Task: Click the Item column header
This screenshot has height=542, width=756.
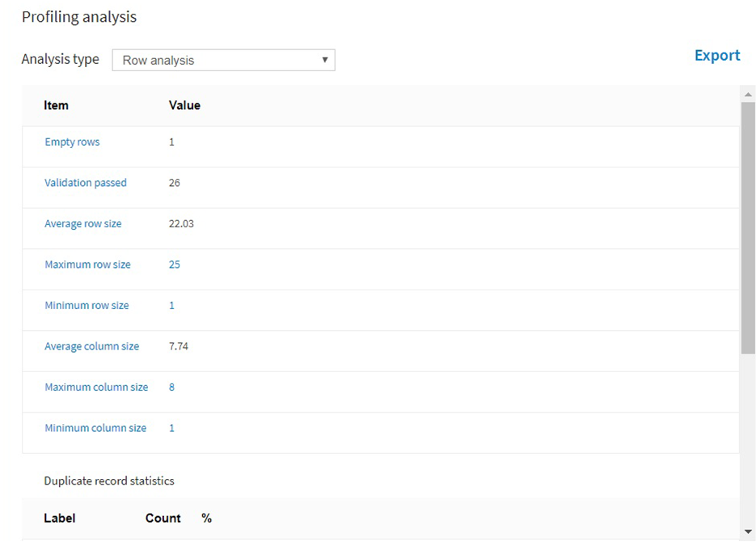Action: point(56,105)
